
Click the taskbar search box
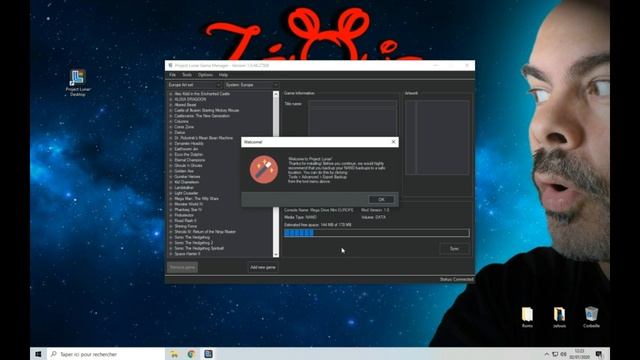[106, 354]
